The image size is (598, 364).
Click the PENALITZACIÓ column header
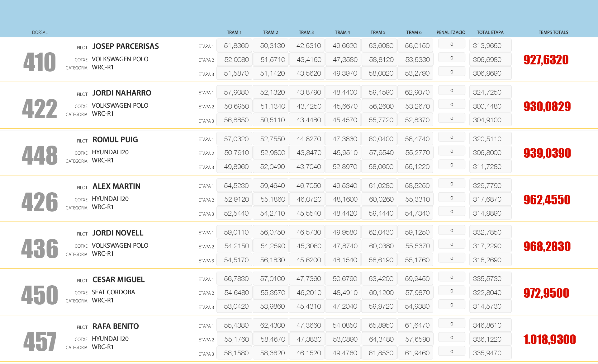tap(451, 32)
